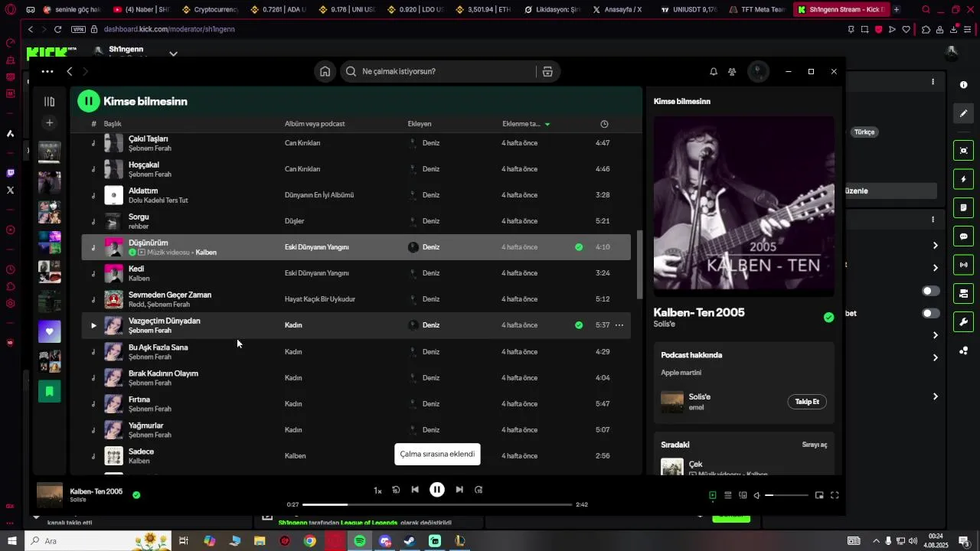Enter full screen player mode

(x=835, y=495)
